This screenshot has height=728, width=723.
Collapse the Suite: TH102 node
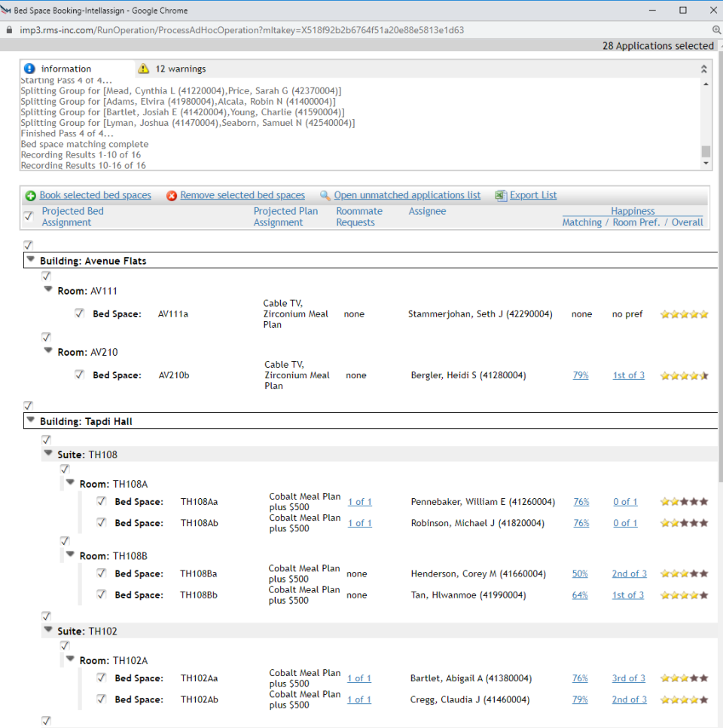[x=47, y=630]
